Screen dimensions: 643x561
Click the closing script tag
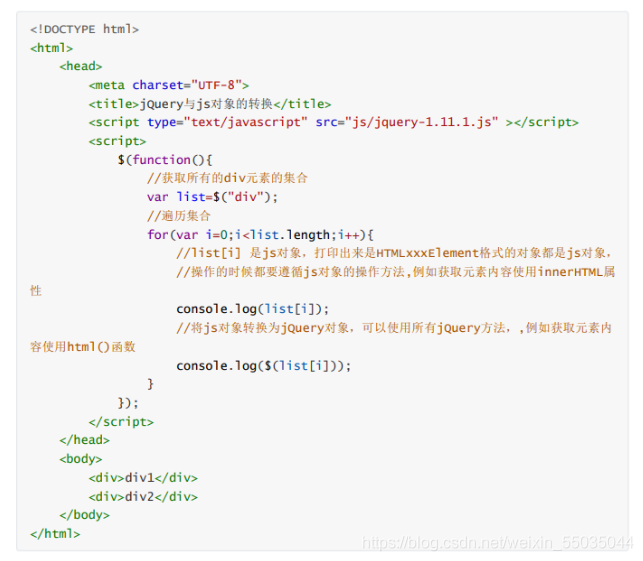tap(121, 422)
